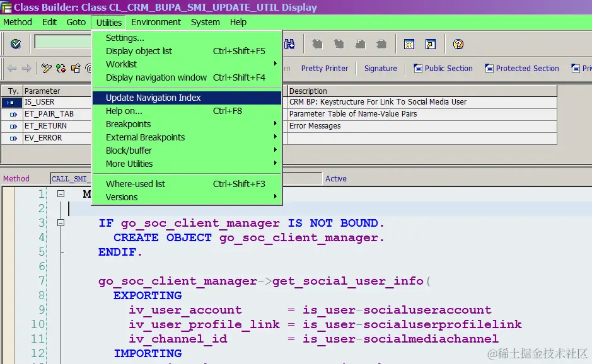This screenshot has width=592, height=364.
Task: Click the Active status text
Action: coord(335,178)
